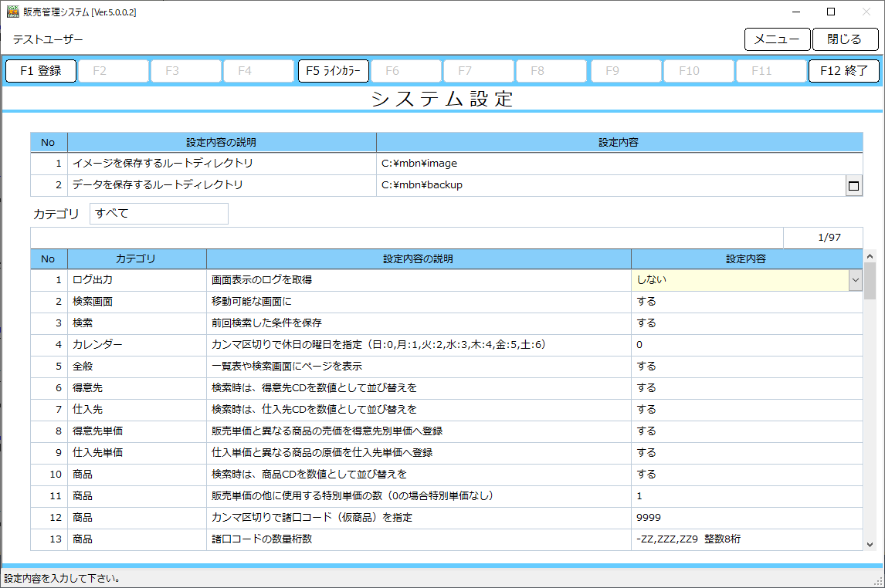
Task: Click the lower table 設定内容 column header
Action: tap(747, 259)
